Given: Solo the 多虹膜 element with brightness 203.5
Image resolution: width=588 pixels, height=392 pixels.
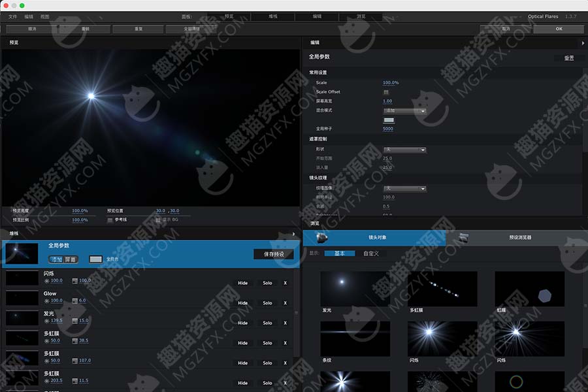Looking at the screenshot, I should 267,383.
